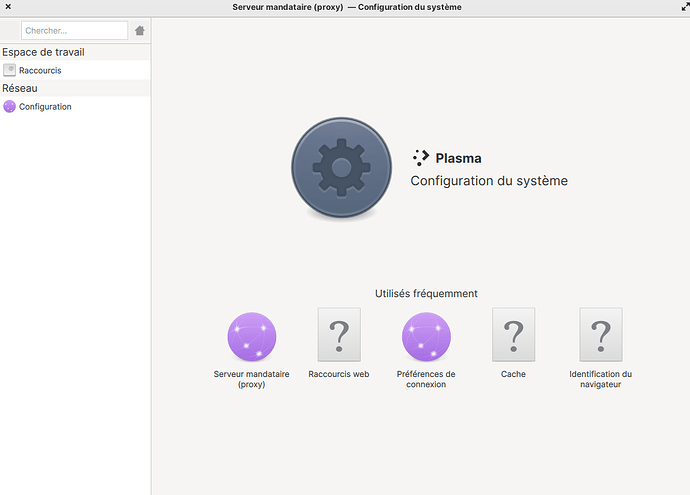
Task: Click the Plasma logo icon
Action: tap(421, 158)
